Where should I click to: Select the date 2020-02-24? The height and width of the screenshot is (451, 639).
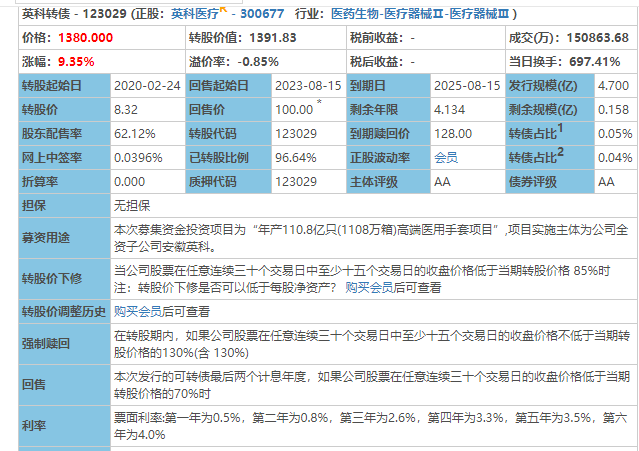(147, 86)
